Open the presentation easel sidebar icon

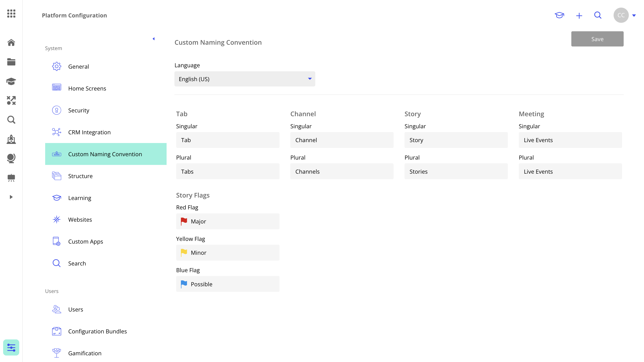(x=11, y=178)
